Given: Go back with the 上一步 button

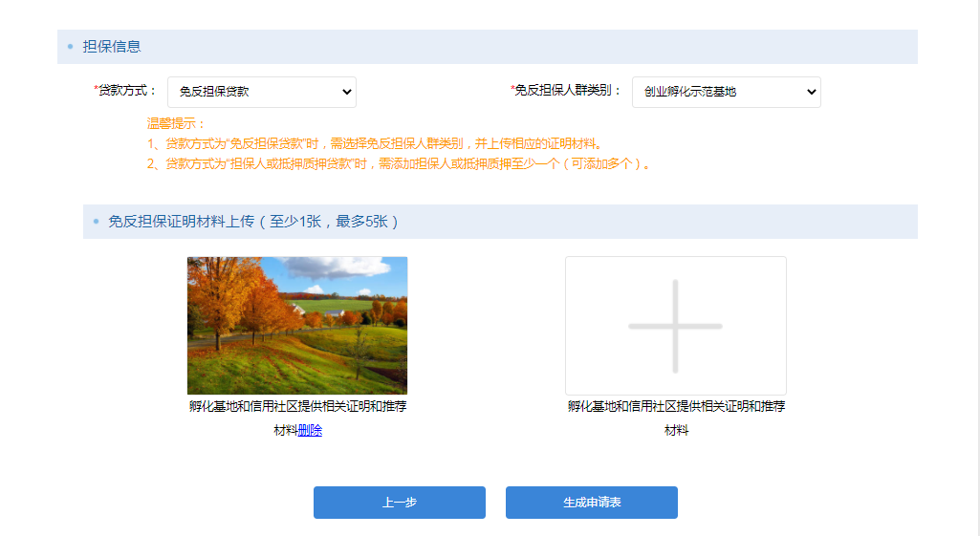Looking at the screenshot, I should [x=400, y=503].
